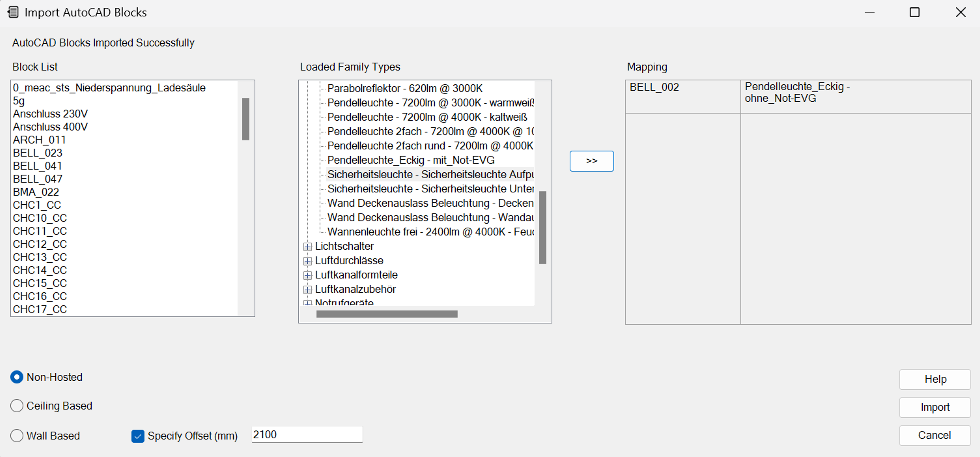Click the offset value input field
The image size is (980, 457).
[307, 435]
